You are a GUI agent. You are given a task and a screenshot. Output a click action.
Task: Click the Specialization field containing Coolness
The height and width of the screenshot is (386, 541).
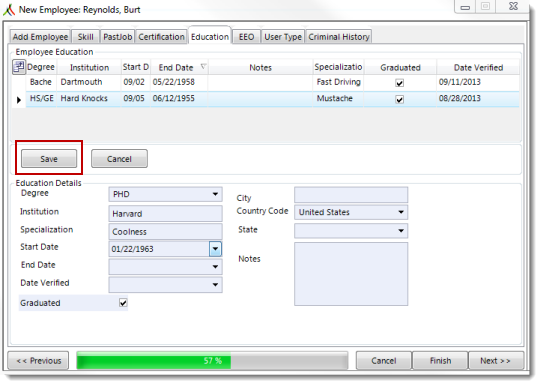[x=165, y=231]
